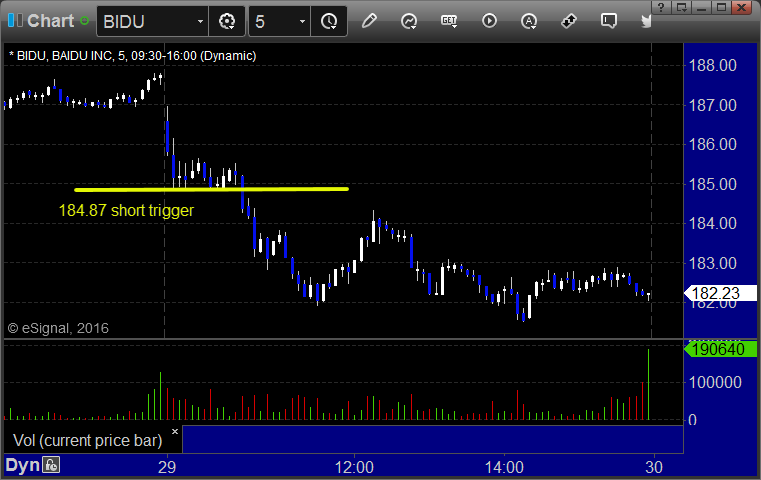Click the 186.00 price axis label
Image resolution: width=761 pixels, height=480 pixels.
pyautogui.click(x=712, y=144)
